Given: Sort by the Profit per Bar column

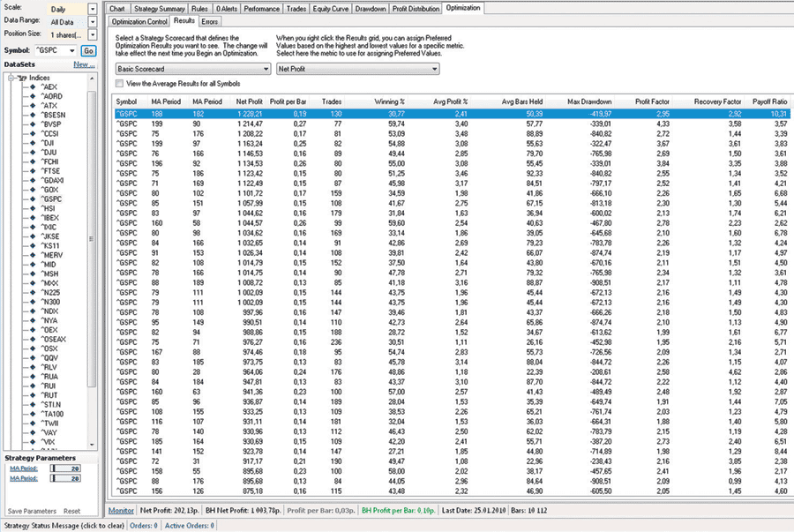Looking at the screenshot, I should click(x=288, y=101).
